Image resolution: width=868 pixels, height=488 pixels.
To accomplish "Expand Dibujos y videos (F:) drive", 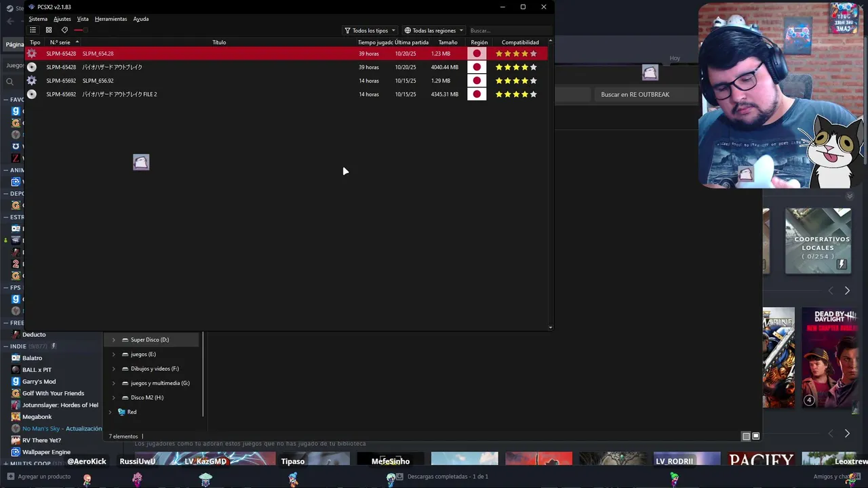I will (x=113, y=369).
